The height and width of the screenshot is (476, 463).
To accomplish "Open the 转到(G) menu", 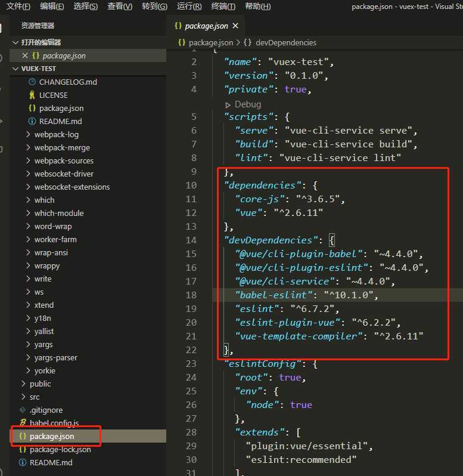I will 155,6.
